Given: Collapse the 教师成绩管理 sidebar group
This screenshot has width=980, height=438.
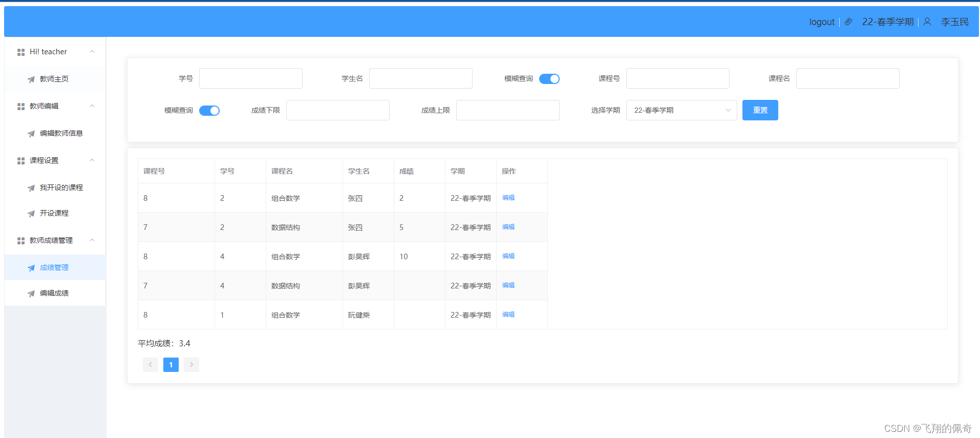Looking at the screenshot, I should click(92, 240).
